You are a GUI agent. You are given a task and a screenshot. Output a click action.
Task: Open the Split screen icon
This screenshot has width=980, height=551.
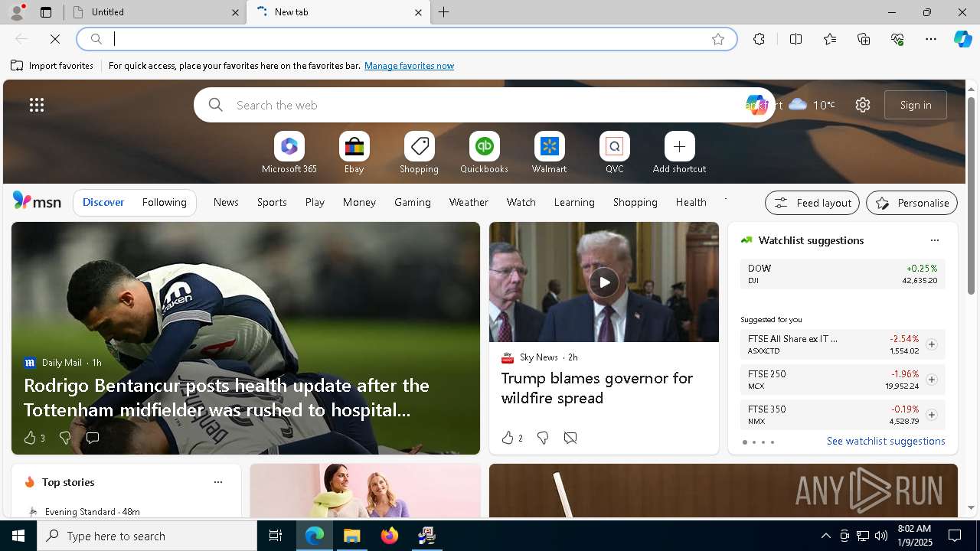coord(795,39)
